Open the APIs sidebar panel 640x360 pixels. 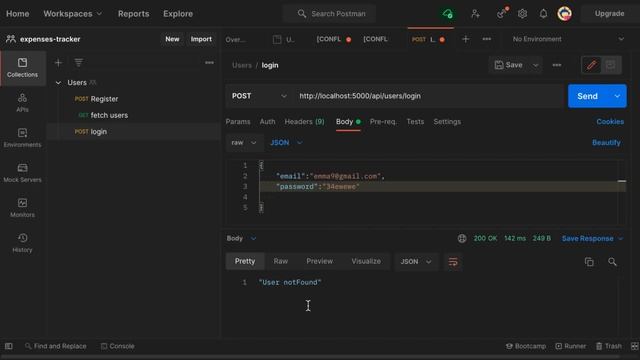pyautogui.click(x=22, y=102)
